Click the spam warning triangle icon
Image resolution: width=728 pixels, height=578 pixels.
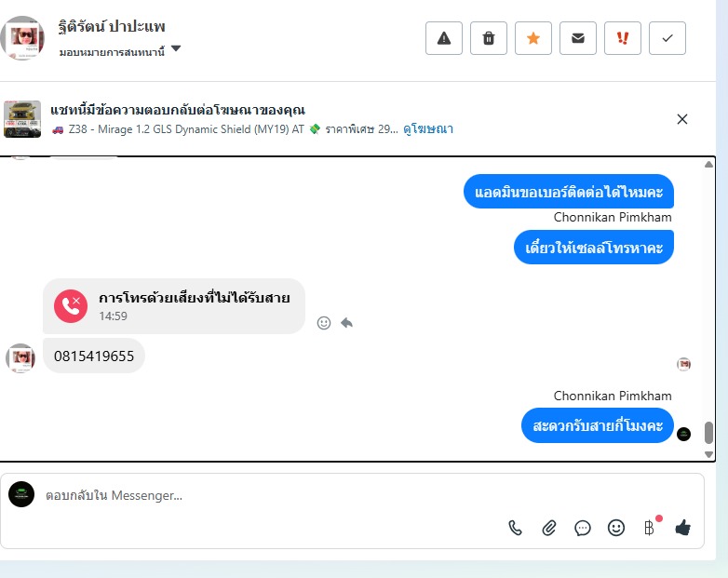coord(444,38)
